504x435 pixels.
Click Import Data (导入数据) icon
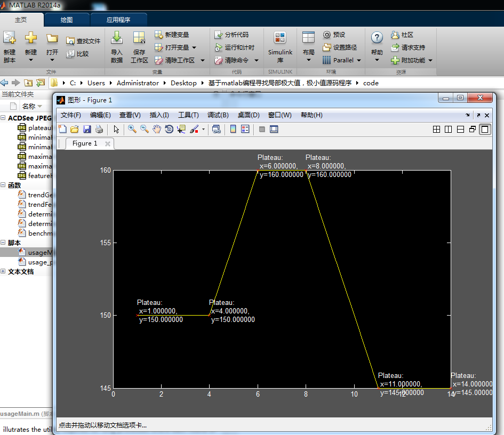tap(117, 47)
